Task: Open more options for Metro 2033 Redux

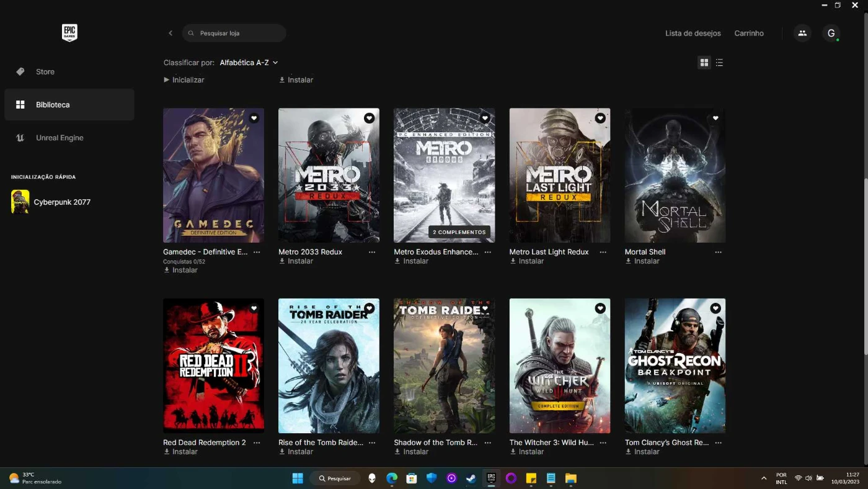Action: click(372, 252)
